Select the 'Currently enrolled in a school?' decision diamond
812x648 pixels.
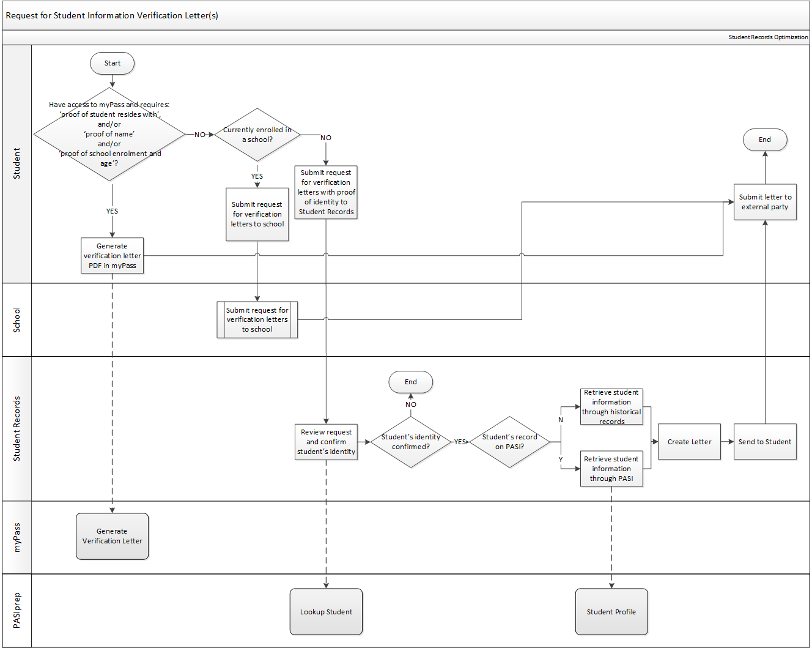pyautogui.click(x=257, y=135)
